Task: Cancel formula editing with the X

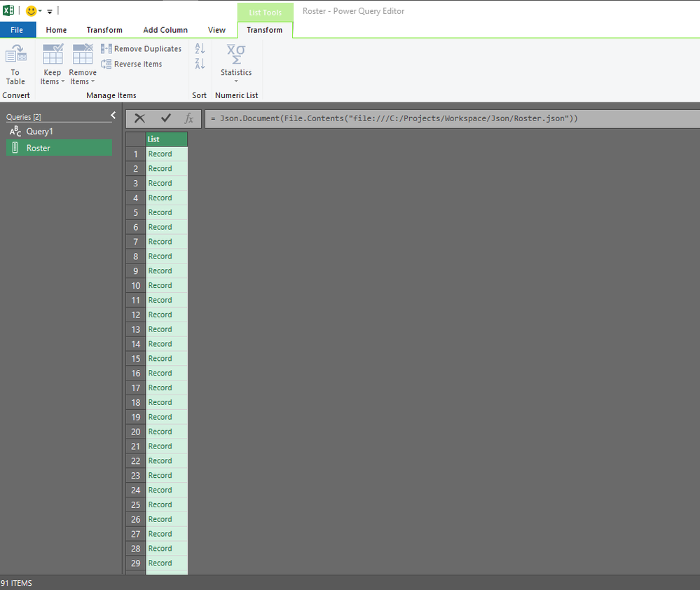Action: click(x=139, y=118)
